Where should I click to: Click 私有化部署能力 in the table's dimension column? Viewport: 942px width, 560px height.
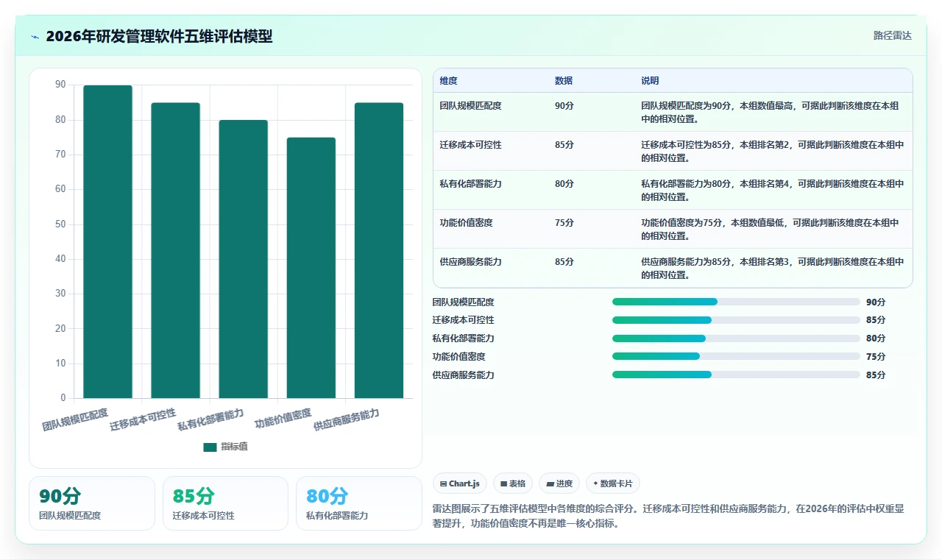point(471,184)
